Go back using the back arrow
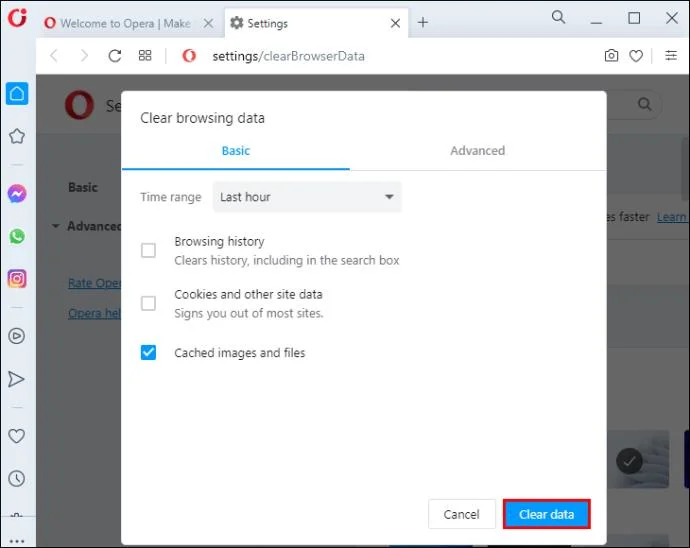Viewport: 690px width, 548px height. tap(54, 56)
